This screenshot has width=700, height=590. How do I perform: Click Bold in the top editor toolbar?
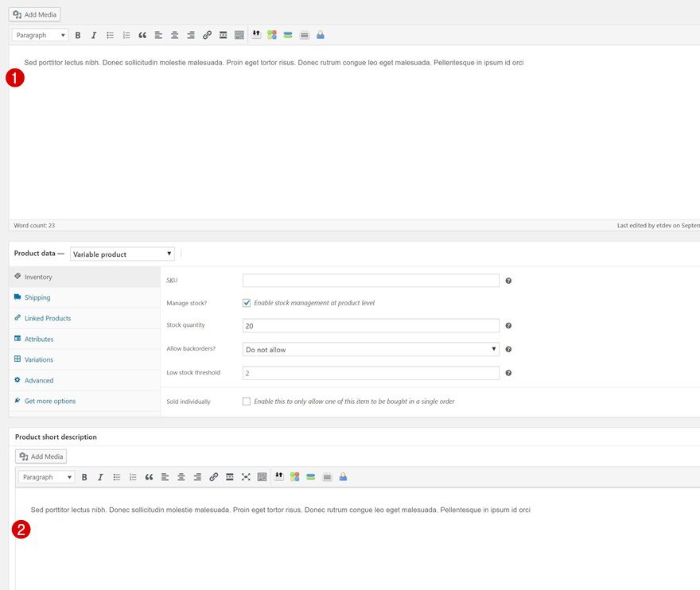click(x=78, y=35)
